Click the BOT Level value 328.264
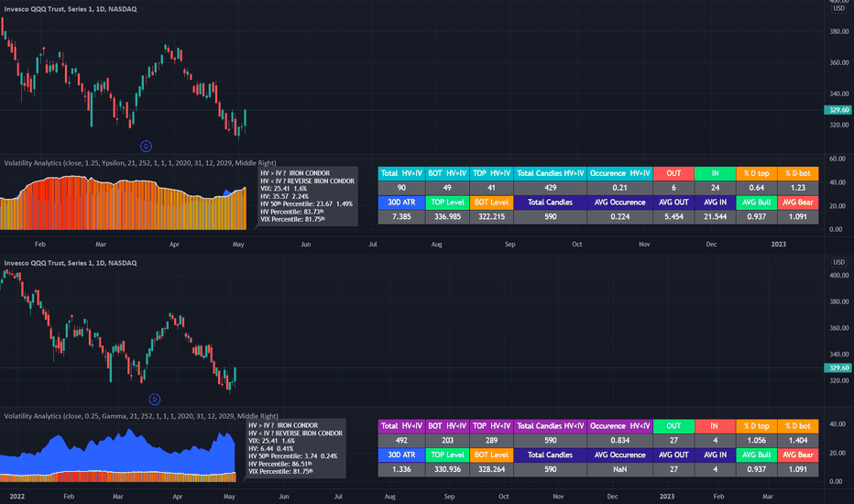 [491, 469]
